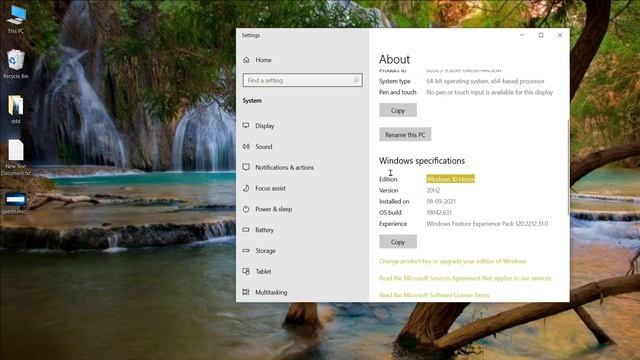Click the Battery icon in sidebar
This screenshot has width=640, height=360.
(x=246, y=230)
